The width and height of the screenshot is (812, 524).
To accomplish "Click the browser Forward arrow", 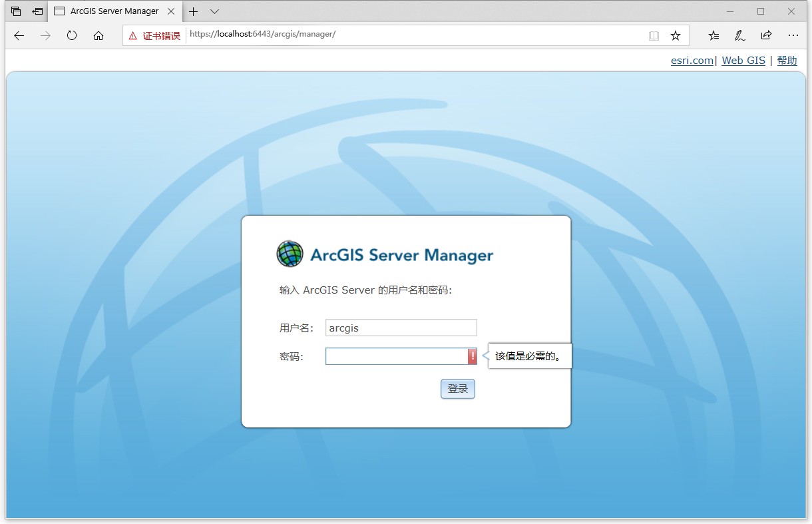I will [45, 35].
